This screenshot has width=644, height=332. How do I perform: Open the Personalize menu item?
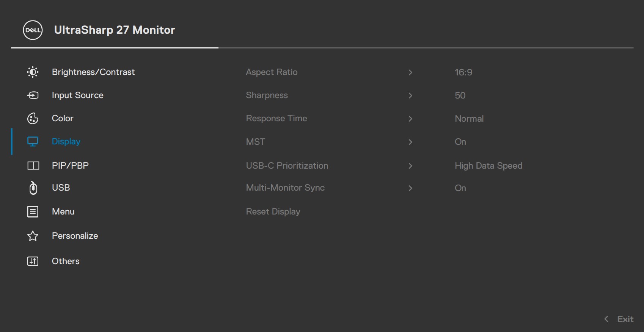click(75, 236)
